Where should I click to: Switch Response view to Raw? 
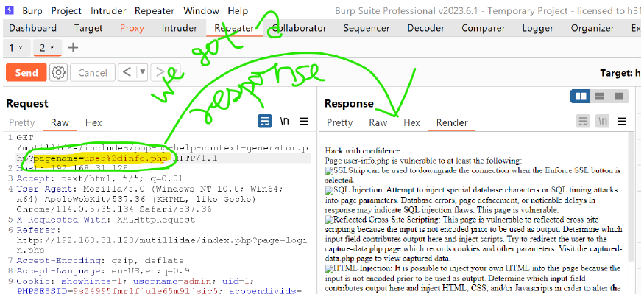coord(378,122)
